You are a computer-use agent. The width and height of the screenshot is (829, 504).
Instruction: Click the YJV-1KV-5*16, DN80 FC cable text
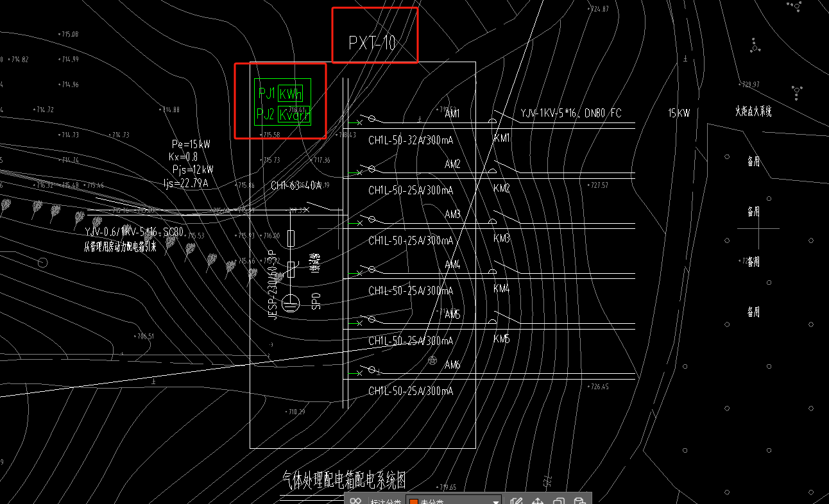[x=571, y=113]
